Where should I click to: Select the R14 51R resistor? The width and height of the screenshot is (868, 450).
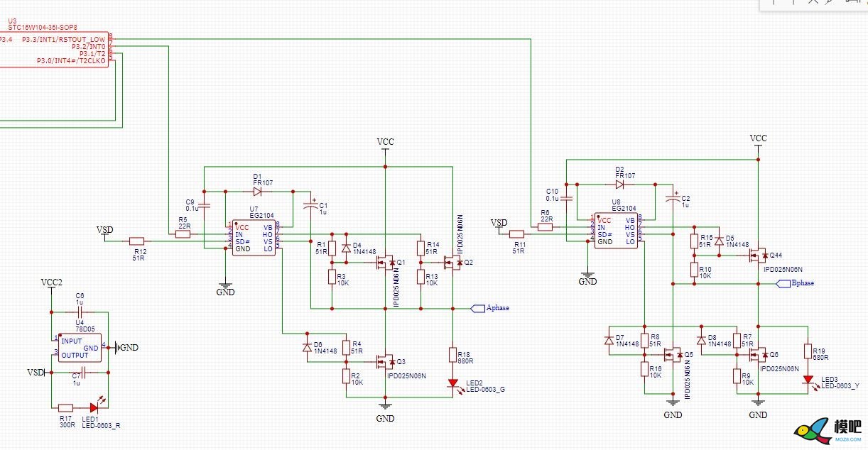coord(421,248)
